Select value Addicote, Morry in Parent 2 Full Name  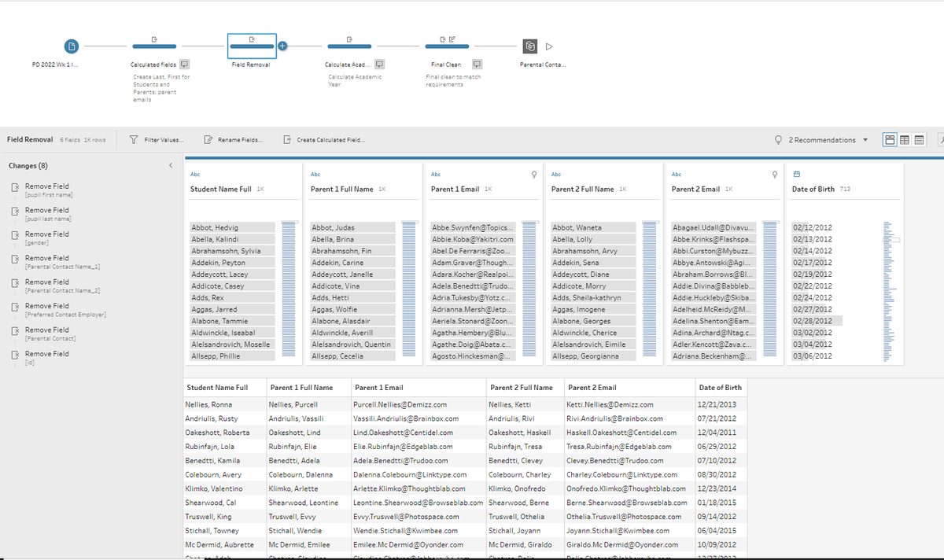pos(594,286)
